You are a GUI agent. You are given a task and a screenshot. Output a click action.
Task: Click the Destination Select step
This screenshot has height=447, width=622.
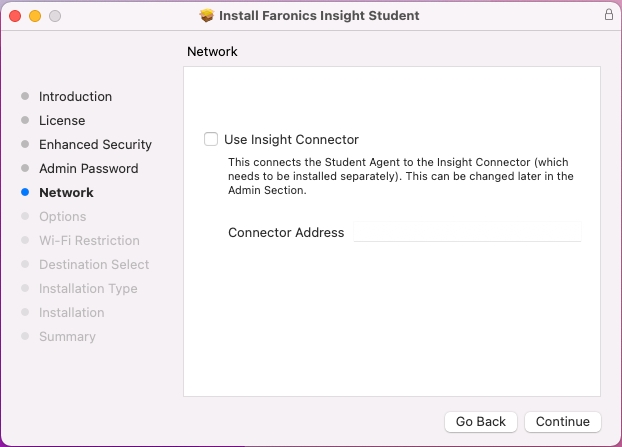click(x=94, y=265)
